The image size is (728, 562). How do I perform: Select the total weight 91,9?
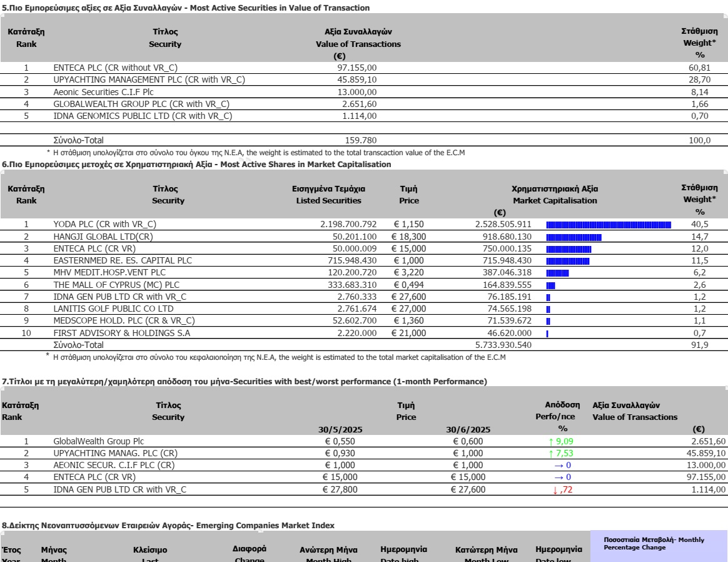pyautogui.click(x=700, y=345)
